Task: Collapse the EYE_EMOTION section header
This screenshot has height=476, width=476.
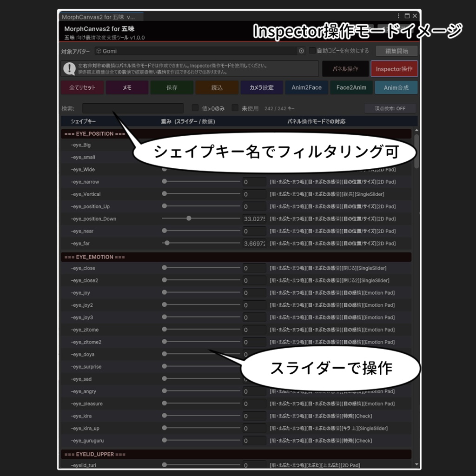Action: click(x=236, y=257)
